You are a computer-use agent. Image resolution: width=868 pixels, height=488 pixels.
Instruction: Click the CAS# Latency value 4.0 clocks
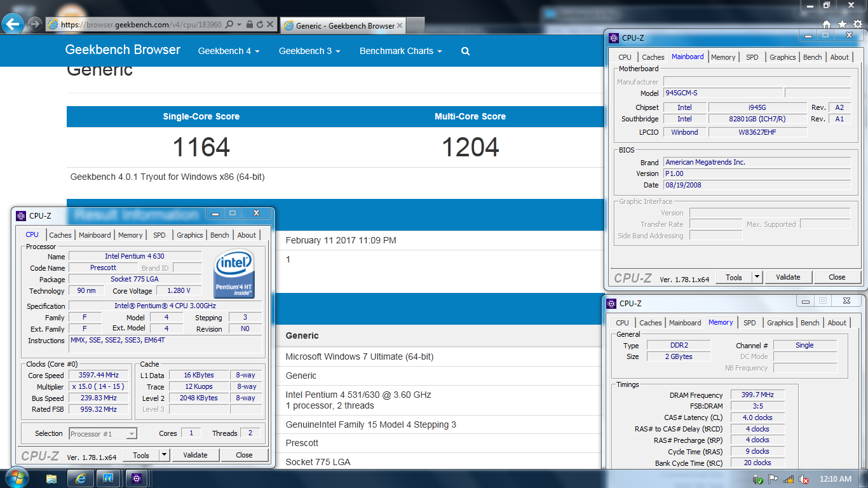tap(757, 417)
